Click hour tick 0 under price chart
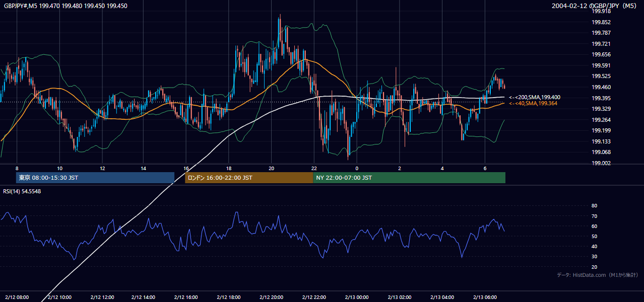This screenshot has height=302, width=644. point(357,168)
